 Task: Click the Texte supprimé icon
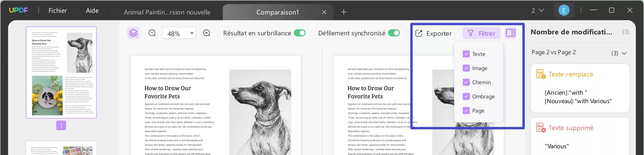541,128
